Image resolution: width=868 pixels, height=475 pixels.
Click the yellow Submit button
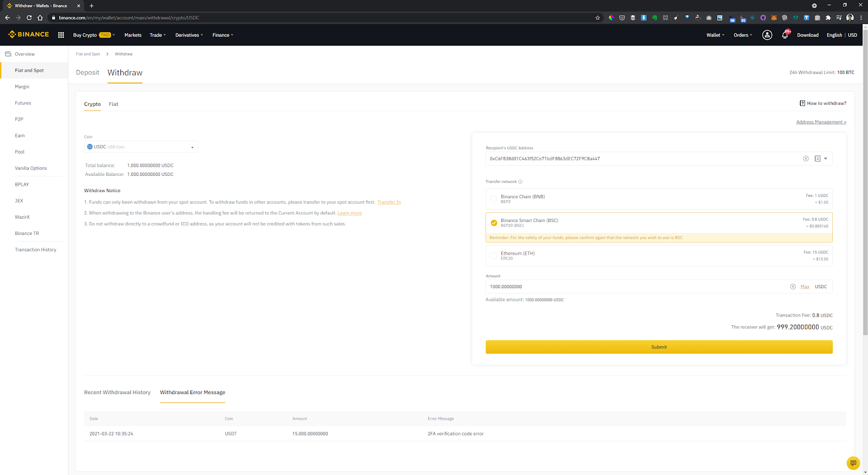pyautogui.click(x=659, y=347)
